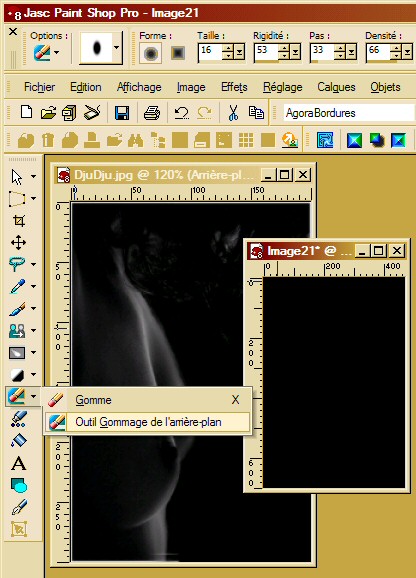Image resolution: width=416 pixels, height=578 pixels.
Task: Click the Save floppy disk icon
Action: 122,113
